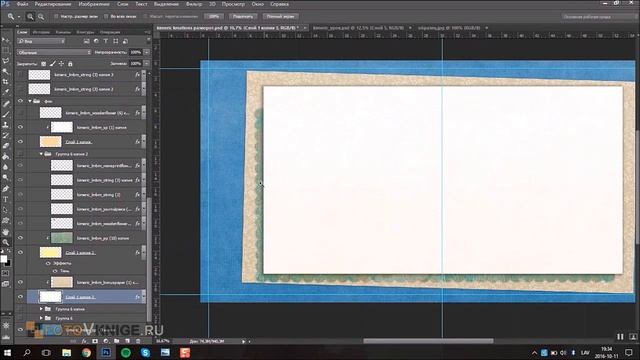Click the 100% zoom button
640x360 pixels.
click(214, 17)
